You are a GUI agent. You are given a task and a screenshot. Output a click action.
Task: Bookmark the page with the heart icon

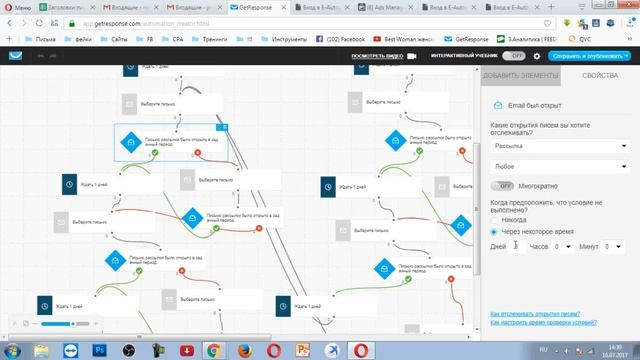click(x=547, y=24)
